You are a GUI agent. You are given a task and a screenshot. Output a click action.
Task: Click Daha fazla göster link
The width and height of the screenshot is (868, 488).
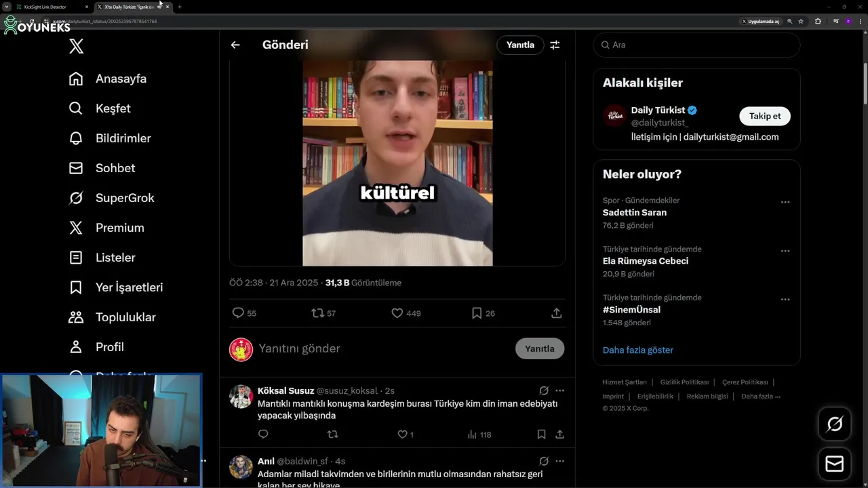coord(638,350)
